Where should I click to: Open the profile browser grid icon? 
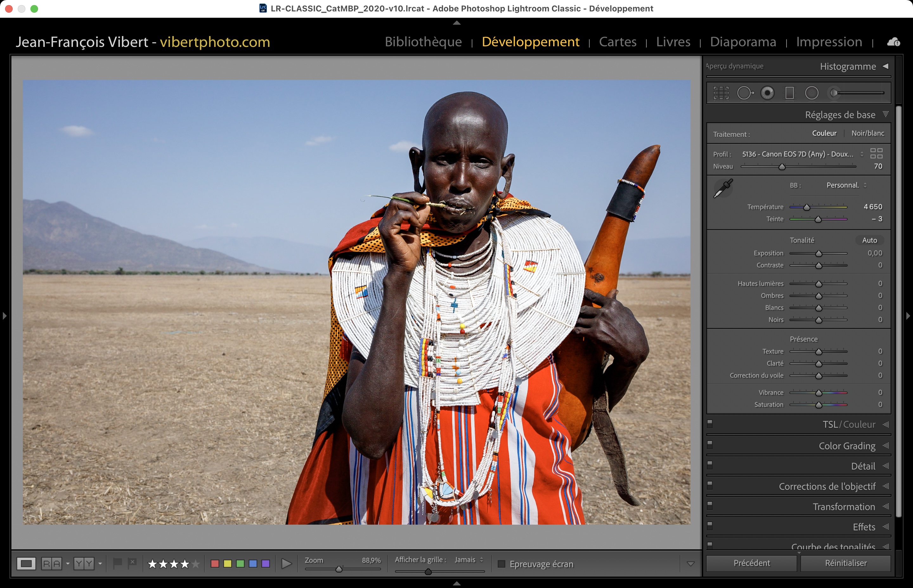(876, 153)
